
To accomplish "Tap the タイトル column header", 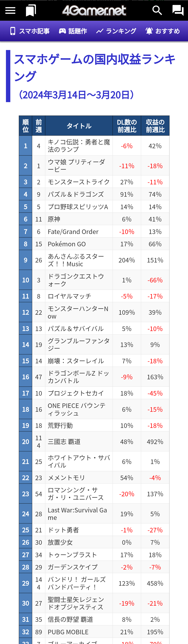I will 79,126.
